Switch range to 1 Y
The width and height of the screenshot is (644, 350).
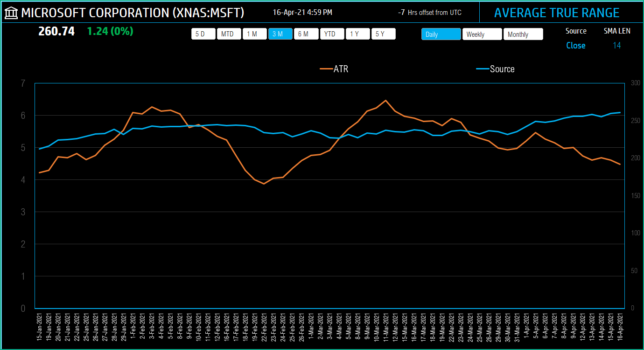pos(358,34)
